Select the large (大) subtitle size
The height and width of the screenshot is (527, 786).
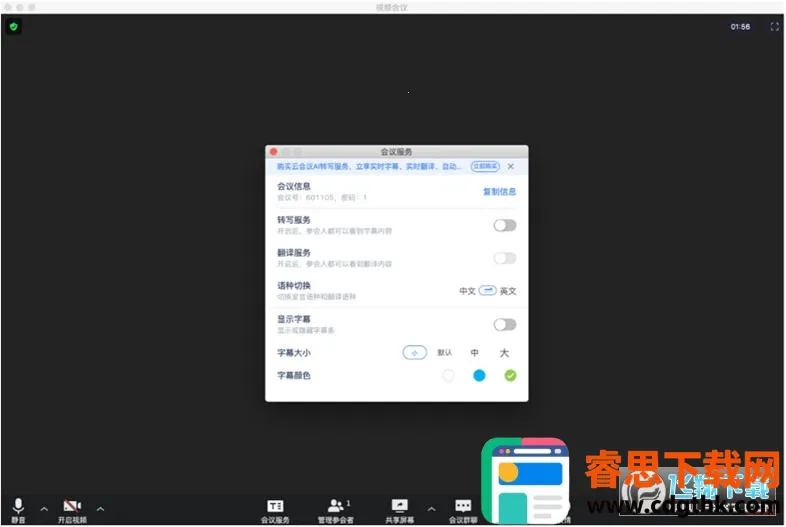click(x=504, y=352)
